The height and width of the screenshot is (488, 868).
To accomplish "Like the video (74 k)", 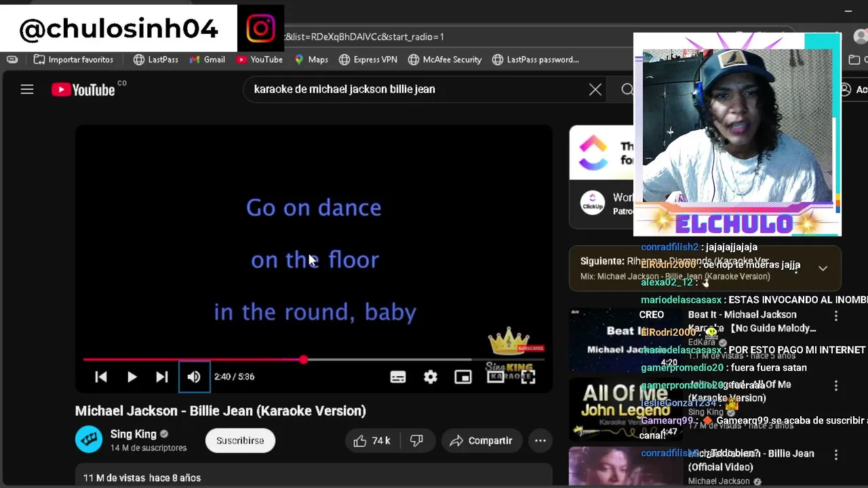I will point(372,441).
